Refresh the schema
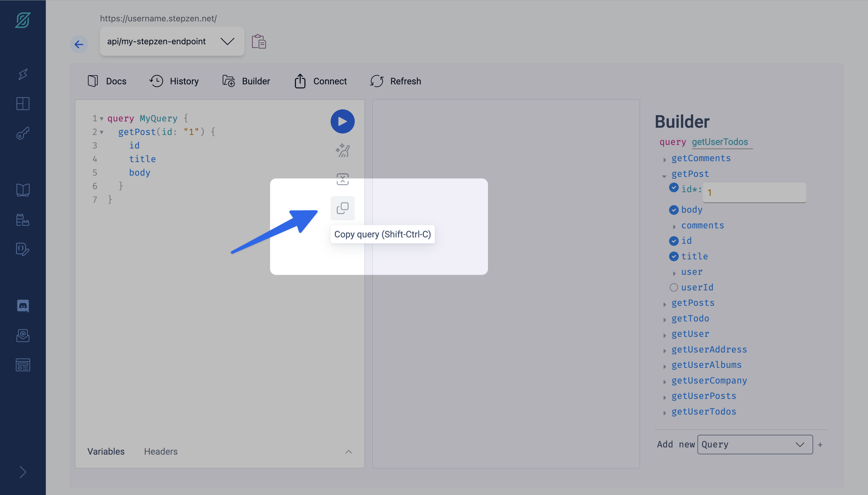868x495 pixels. [x=396, y=81]
